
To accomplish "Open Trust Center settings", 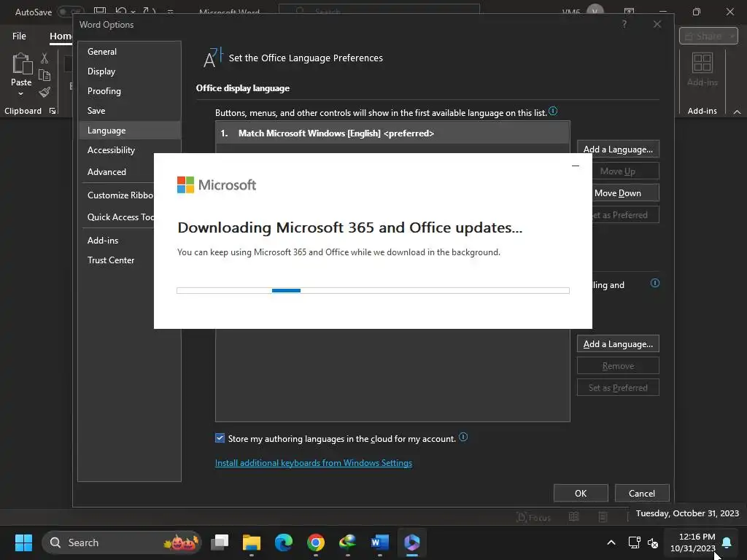I will (117, 260).
